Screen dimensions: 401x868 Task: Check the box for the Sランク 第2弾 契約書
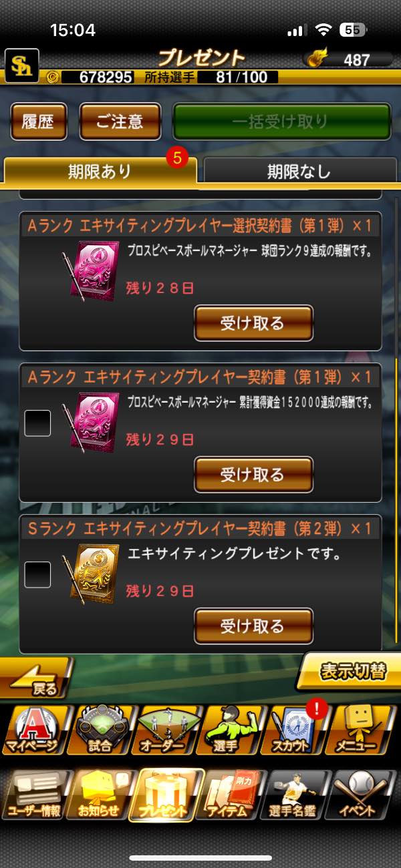click(x=37, y=575)
